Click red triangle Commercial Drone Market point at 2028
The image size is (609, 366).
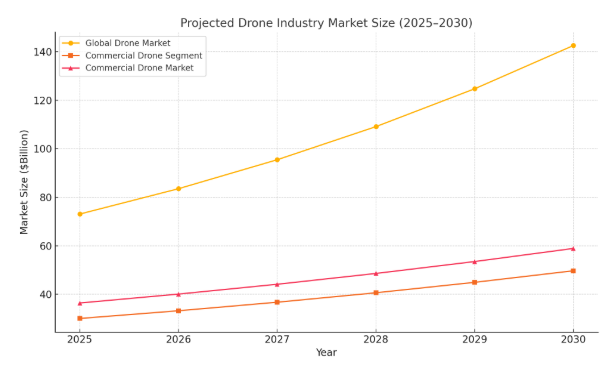(376, 274)
